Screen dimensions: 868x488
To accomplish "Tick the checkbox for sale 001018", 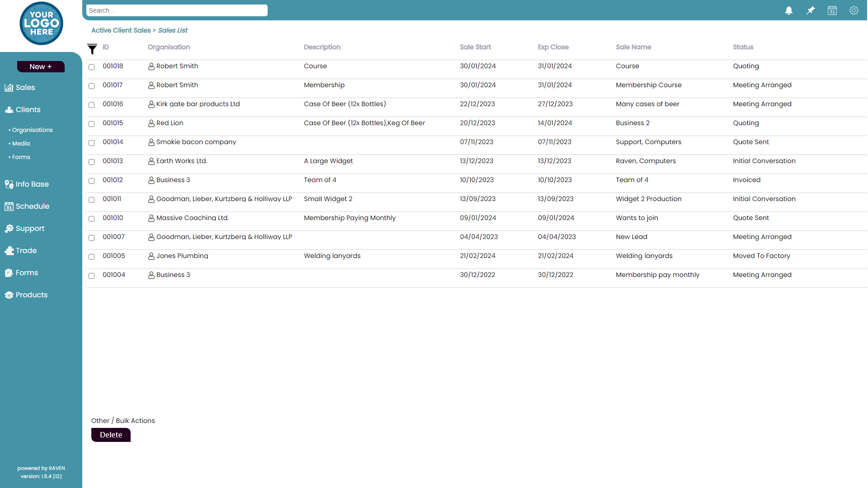I will [92, 67].
